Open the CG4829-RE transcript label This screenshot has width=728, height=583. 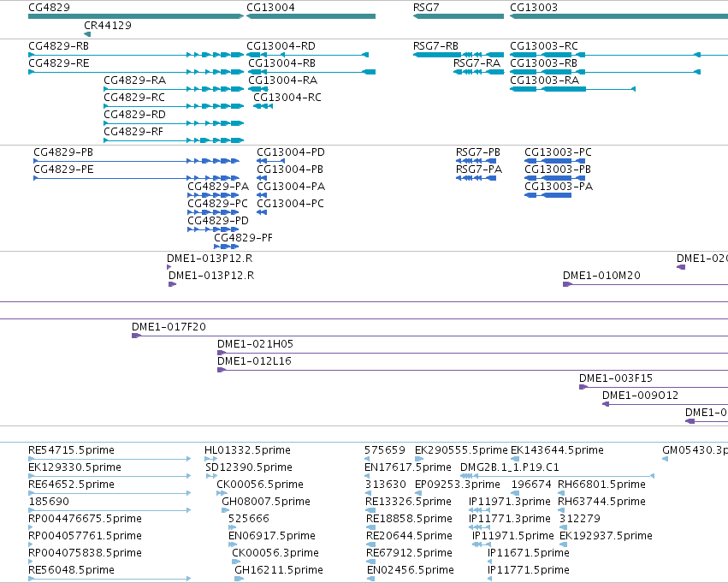click(x=58, y=63)
